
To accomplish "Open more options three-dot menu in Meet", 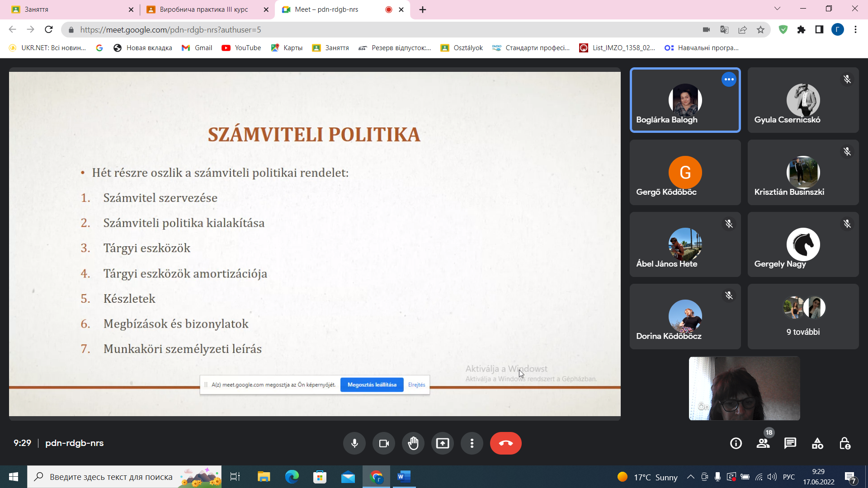I will tap(472, 443).
